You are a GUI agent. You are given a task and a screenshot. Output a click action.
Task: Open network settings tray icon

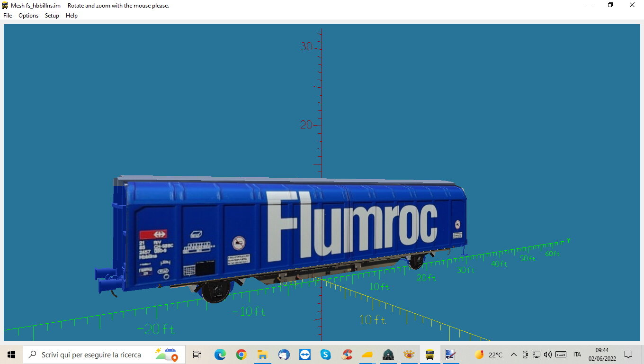point(537,355)
